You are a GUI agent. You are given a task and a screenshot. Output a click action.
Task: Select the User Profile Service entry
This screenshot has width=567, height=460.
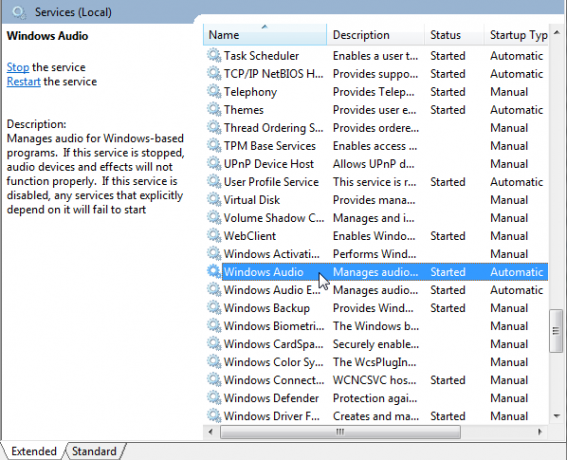pyautogui.click(x=271, y=182)
